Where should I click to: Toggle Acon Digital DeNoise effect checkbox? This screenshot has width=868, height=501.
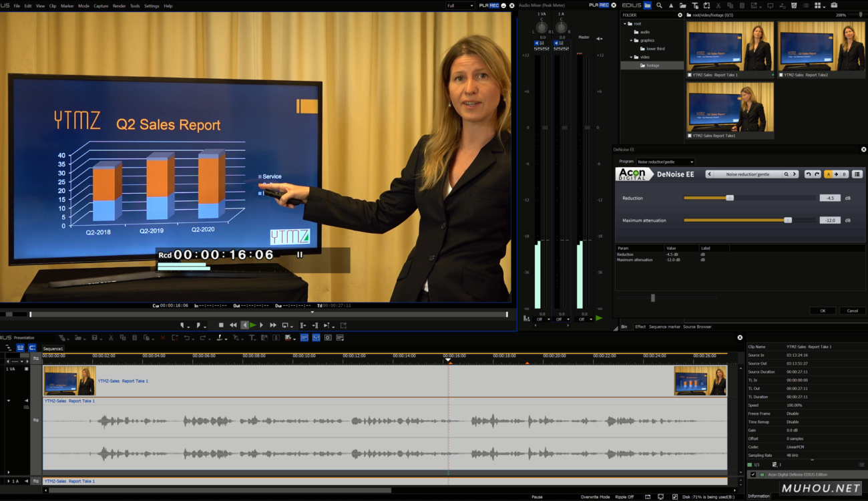coord(753,475)
